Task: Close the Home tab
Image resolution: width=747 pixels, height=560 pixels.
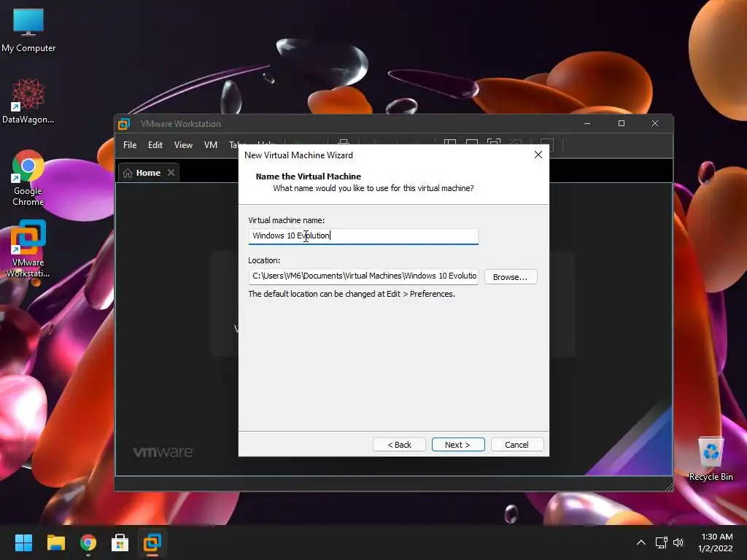Action: tap(171, 172)
